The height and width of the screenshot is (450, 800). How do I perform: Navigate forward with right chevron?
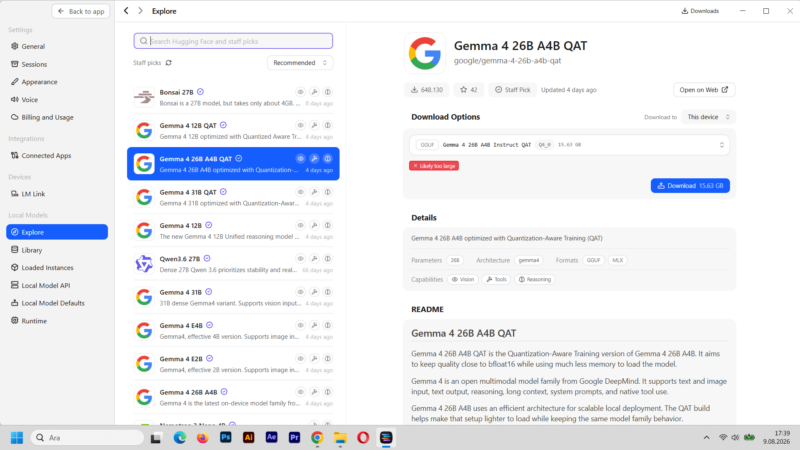(x=140, y=11)
